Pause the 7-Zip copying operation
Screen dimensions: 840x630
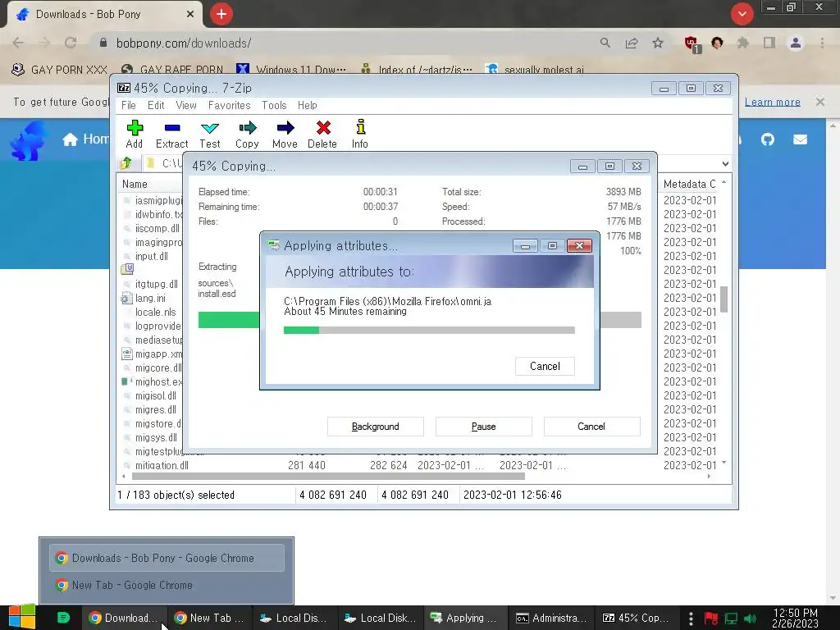pos(484,427)
